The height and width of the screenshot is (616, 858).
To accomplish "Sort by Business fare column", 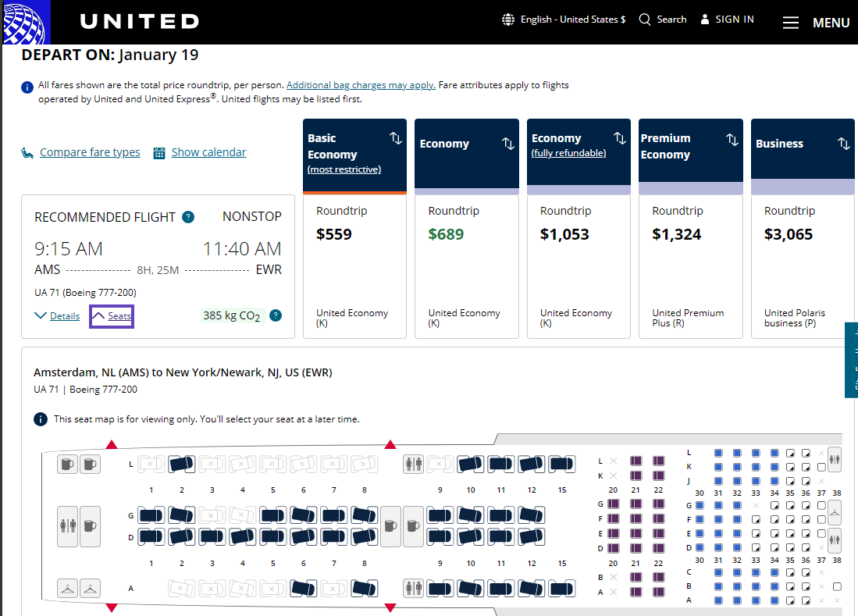I will 843,144.
